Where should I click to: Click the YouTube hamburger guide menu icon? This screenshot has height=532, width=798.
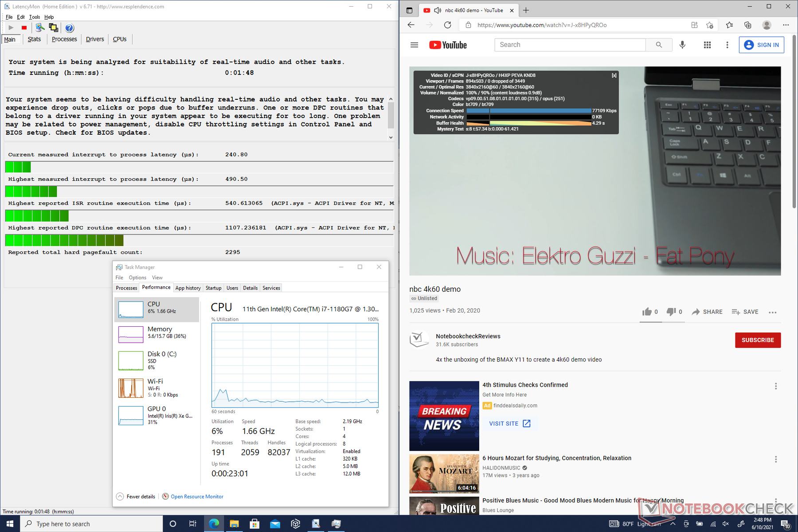[x=415, y=45]
